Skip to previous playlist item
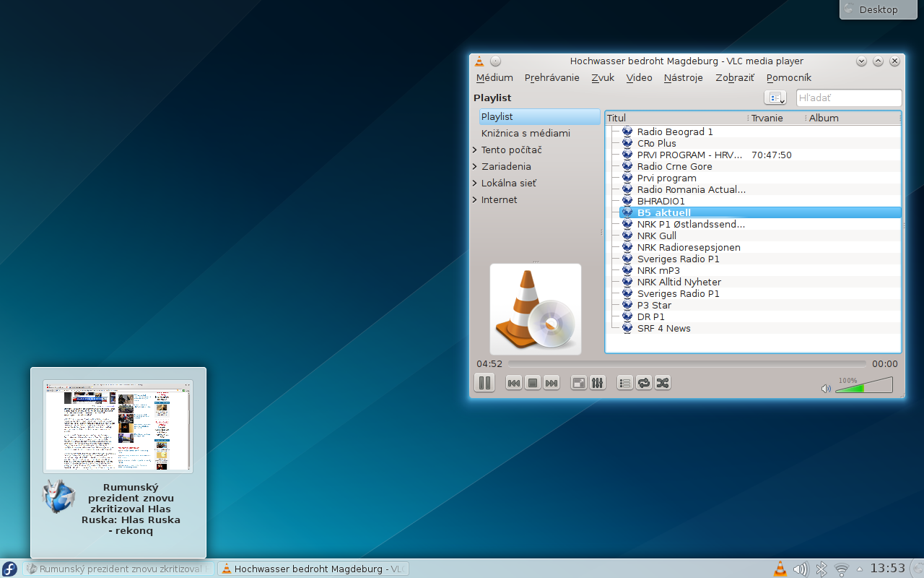 (x=514, y=383)
